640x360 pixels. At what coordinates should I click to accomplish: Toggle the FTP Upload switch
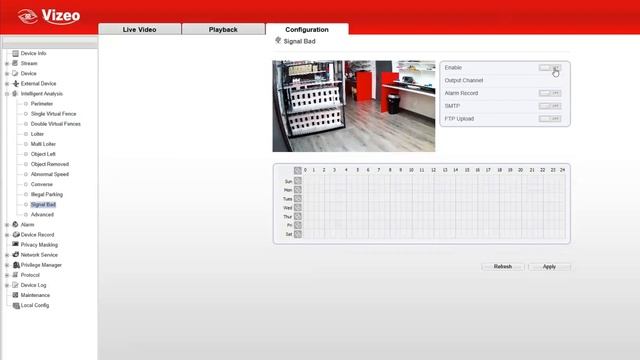[550, 119]
